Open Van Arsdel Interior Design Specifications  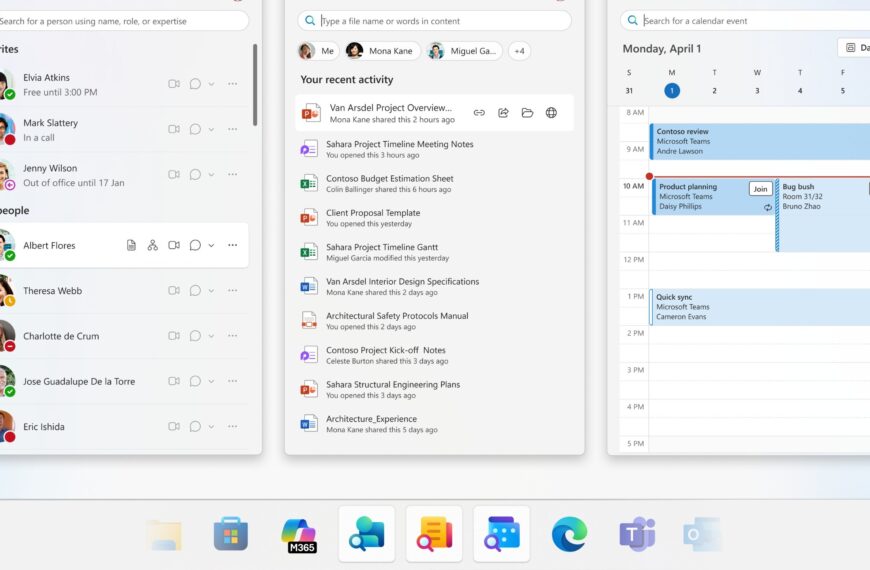tap(434, 286)
